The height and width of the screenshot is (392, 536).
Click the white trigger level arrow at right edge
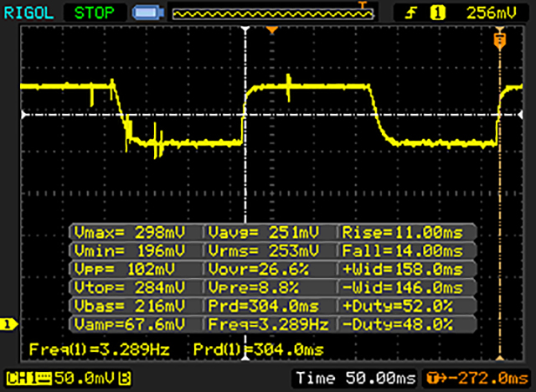pyautogui.click(x=520, y=115)
